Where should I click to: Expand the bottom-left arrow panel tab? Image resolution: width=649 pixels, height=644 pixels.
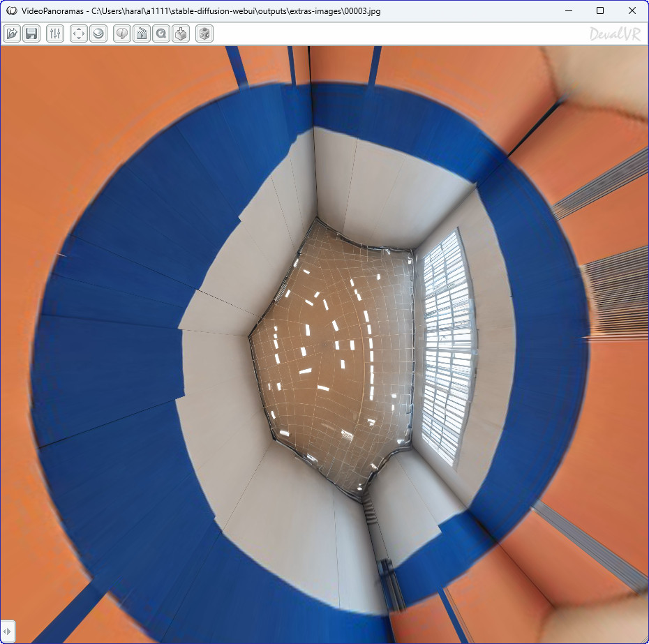(x=7, y=631)
